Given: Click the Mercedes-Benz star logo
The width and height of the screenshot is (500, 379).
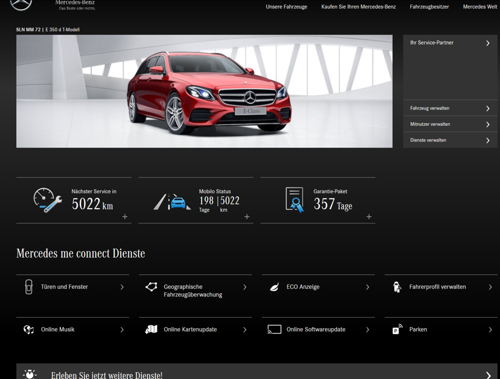Looking at the screenshot, I should point(21,4).
